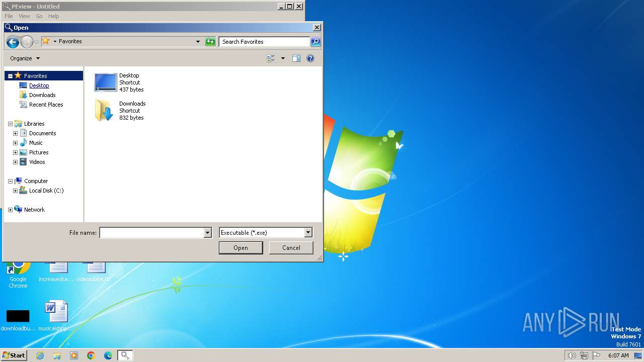This screenshot has height=362, width=644.
Task: Select downloadbu black desktop icon
Action: [x=18, y=320]
